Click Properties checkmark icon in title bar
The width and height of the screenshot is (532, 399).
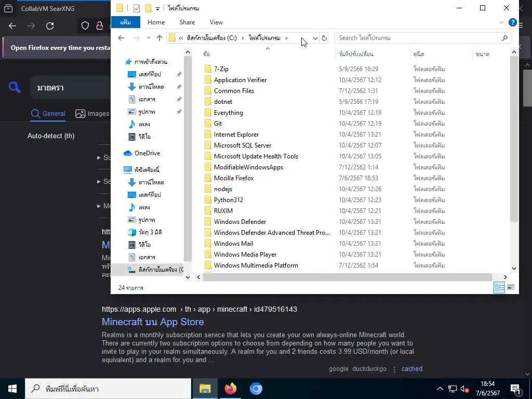(137, 8)
